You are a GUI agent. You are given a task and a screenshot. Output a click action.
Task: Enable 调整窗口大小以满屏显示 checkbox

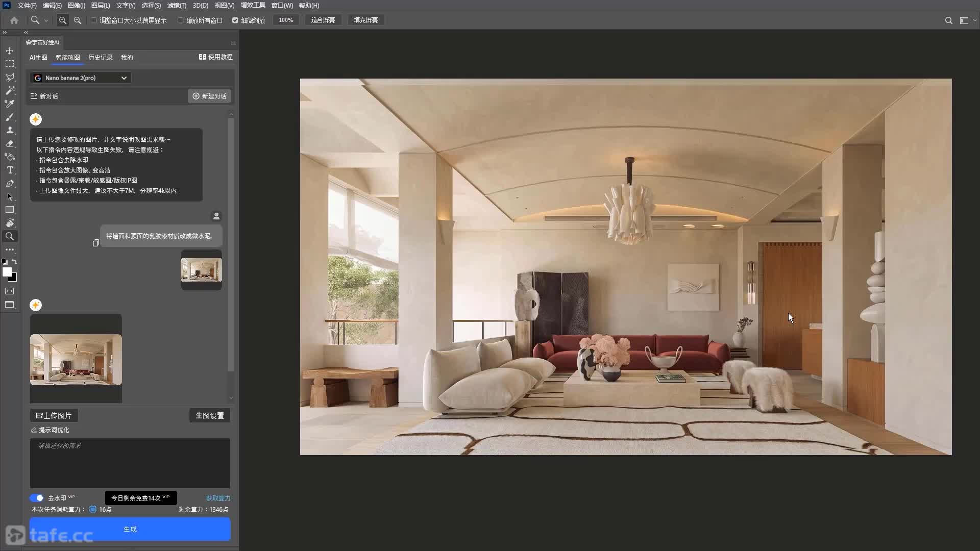(x=94, y=20)
